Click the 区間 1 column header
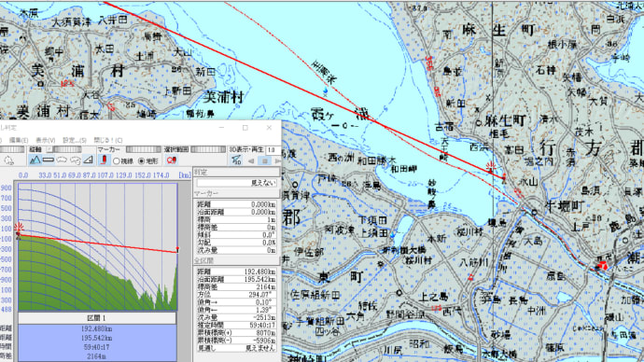The image size is (644, 362). coord(97,318)
